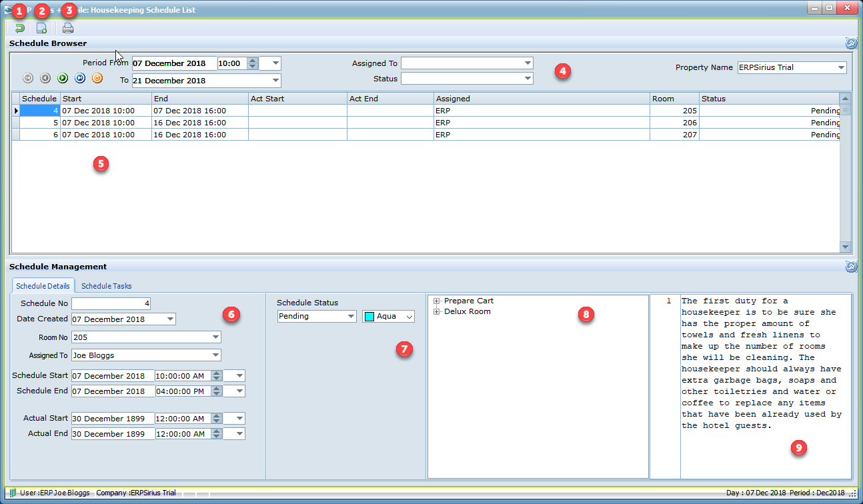Open the Aqua color dropdown
The width and height of the screenshot is (863, 504).
coord(409,317)
